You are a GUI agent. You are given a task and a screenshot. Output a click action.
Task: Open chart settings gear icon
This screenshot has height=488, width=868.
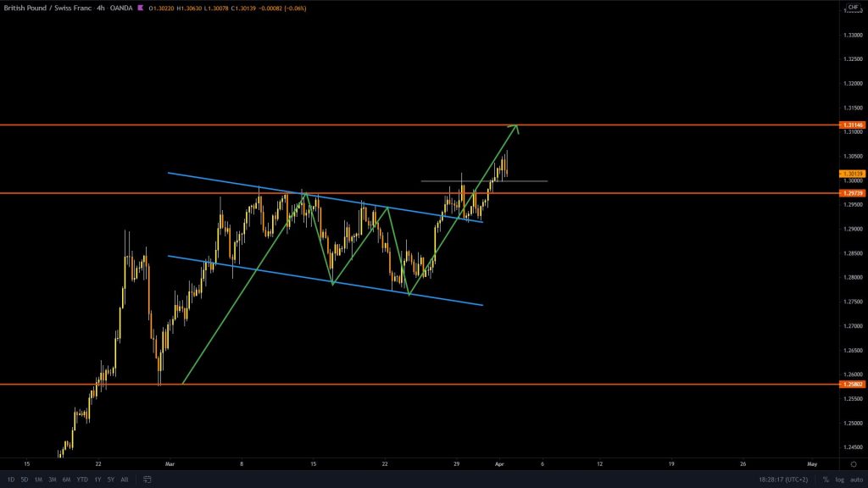(852, 464)
